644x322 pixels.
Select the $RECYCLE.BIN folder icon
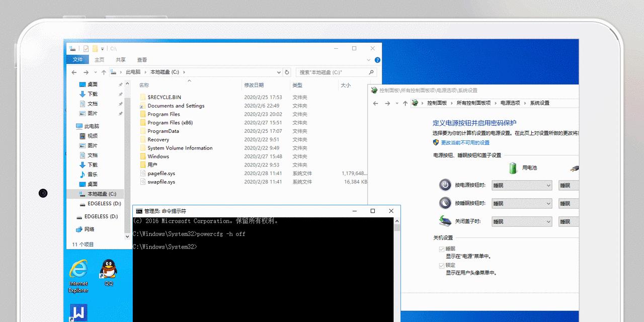point(143,97)
